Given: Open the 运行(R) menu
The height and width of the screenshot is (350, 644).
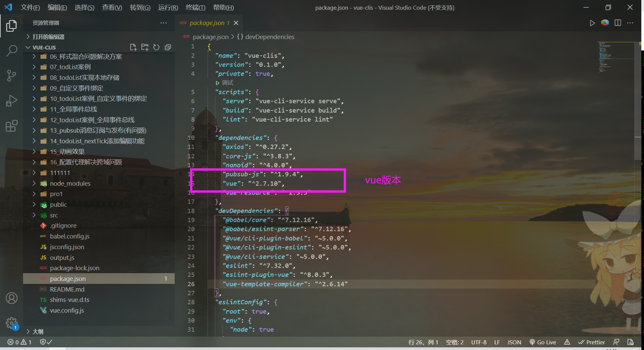Looking at the screenshot, I should coord(168,7).
